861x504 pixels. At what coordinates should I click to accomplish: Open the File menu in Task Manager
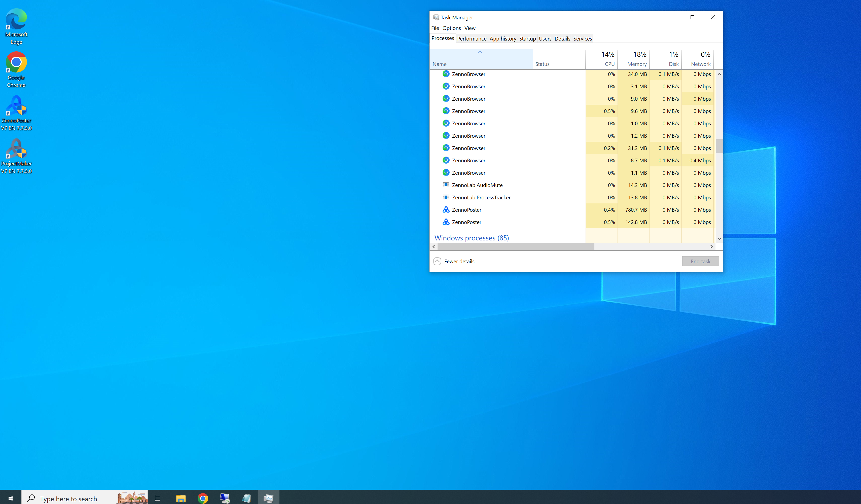pos(435,28)
